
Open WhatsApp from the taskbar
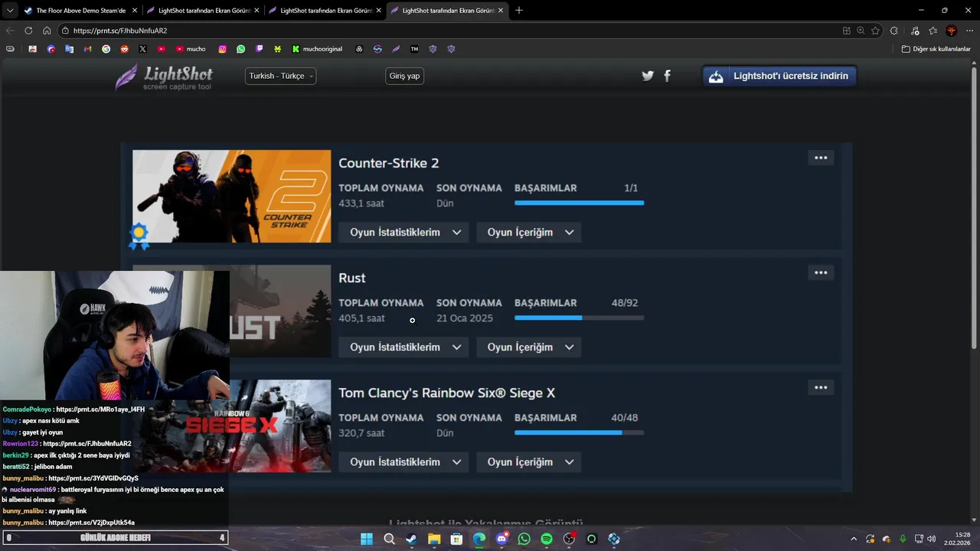[524, 539]
